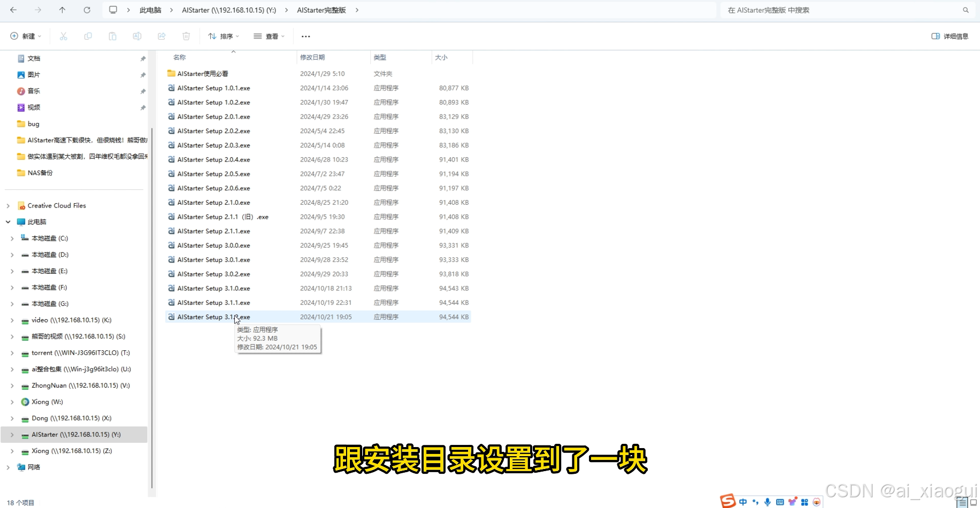Click the Paste icon in toolbar
This screenshot has height=508, width=980.
[112, 36]
